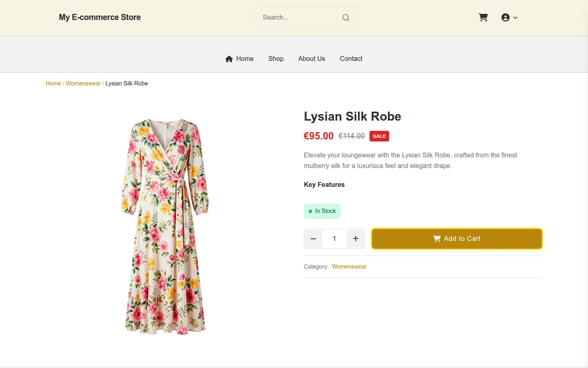Open the Shop menu item
This screenshot has width=588, height=368.
pos(276,59)
